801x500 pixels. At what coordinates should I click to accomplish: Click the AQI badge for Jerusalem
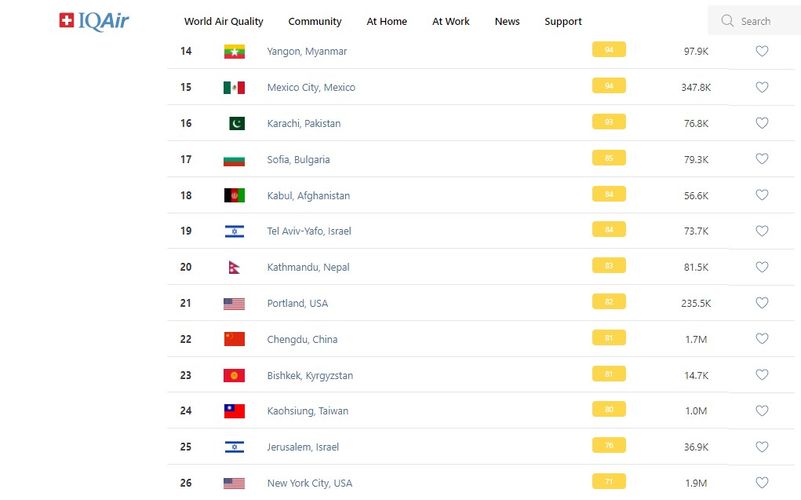click(x=609, y=446)
